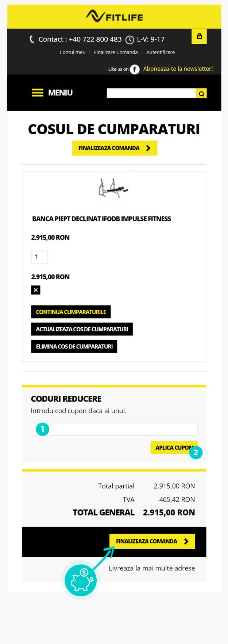Go to Finalizare Comanda link

point(116,52)
